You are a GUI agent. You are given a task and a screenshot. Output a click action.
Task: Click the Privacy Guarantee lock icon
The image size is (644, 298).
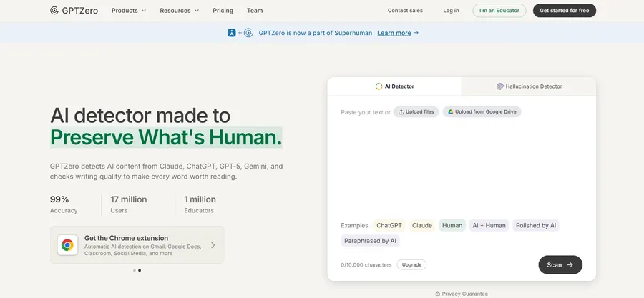(x=437, y=294)
